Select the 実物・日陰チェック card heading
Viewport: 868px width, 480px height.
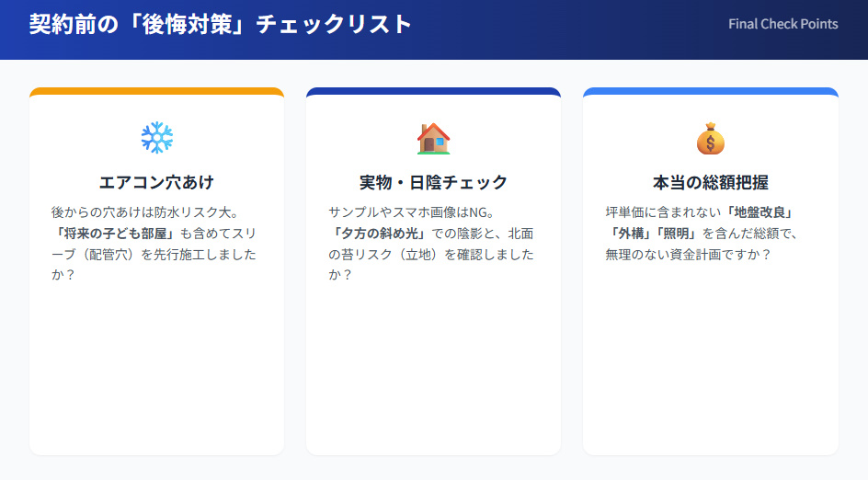(433, 182)
